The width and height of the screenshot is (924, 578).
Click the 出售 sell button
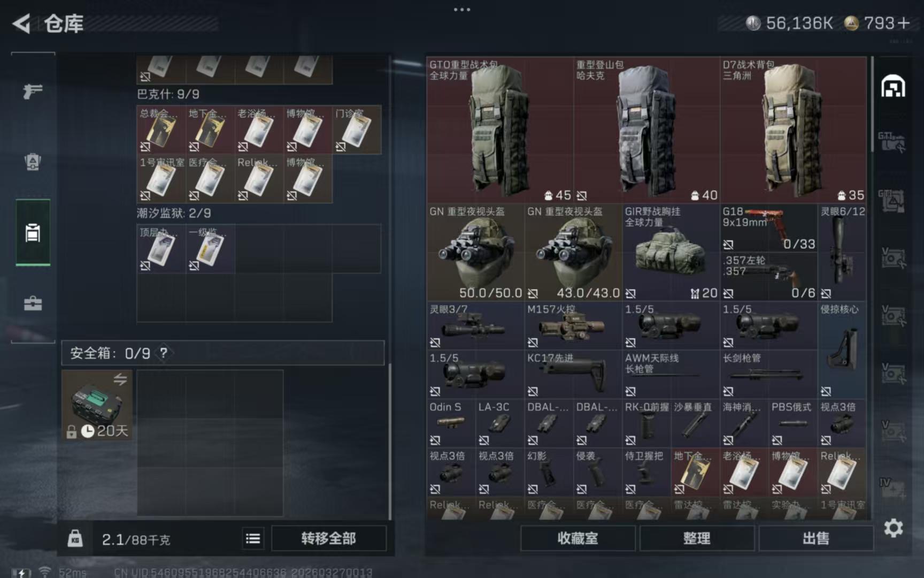pyautogui.click(x=816, y=538)
